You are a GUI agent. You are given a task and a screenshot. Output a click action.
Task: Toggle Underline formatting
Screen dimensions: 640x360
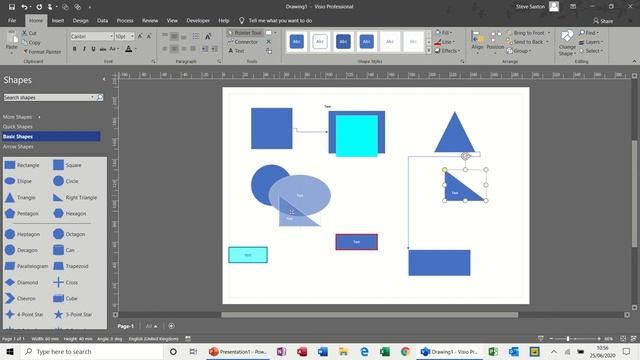pyautogui.click(x=93, y=49)
